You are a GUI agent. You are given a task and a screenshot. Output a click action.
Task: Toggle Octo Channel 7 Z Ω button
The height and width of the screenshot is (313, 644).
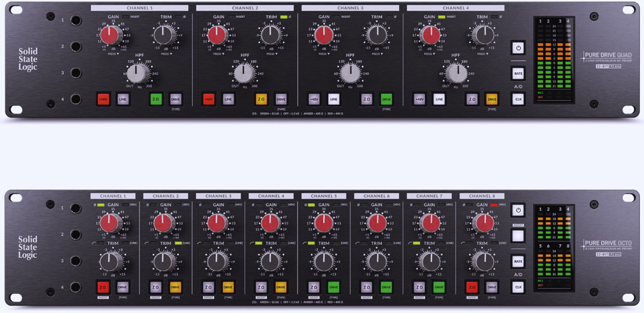[420, 287]
